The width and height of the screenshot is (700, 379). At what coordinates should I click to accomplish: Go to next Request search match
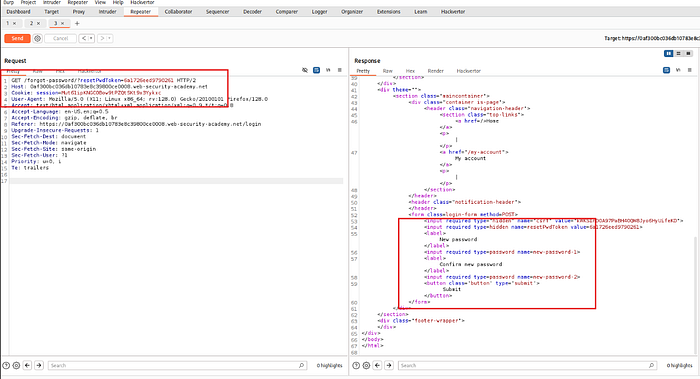tap(39, 365)
